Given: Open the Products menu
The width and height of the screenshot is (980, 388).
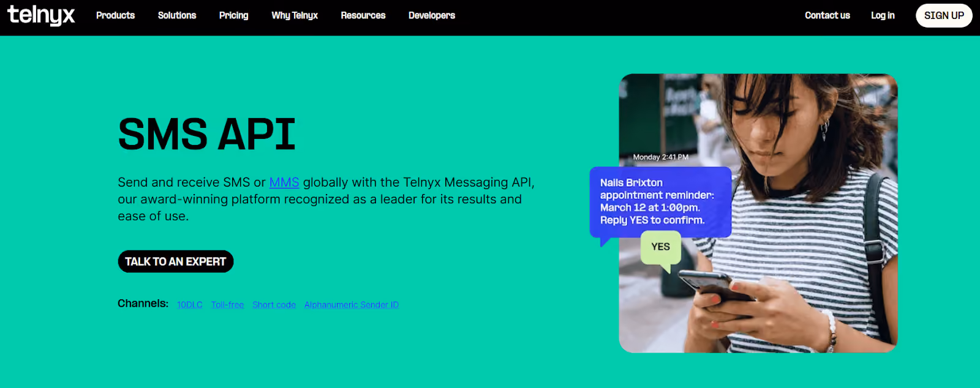Looking at the screenshot, I should [x=115, y=15].
